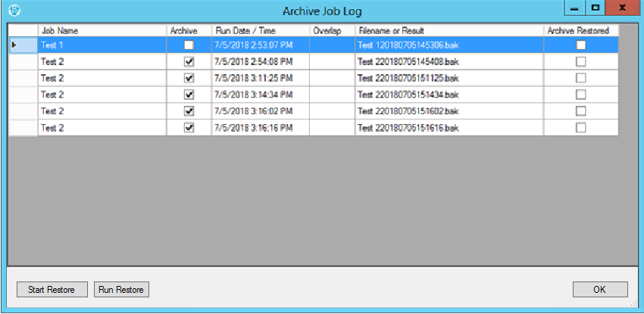This screenshot has width=644, height=314.
Task: Select row header of 3:11:25 PM entry
Action: pyautogui.click(x=22, y=78)
